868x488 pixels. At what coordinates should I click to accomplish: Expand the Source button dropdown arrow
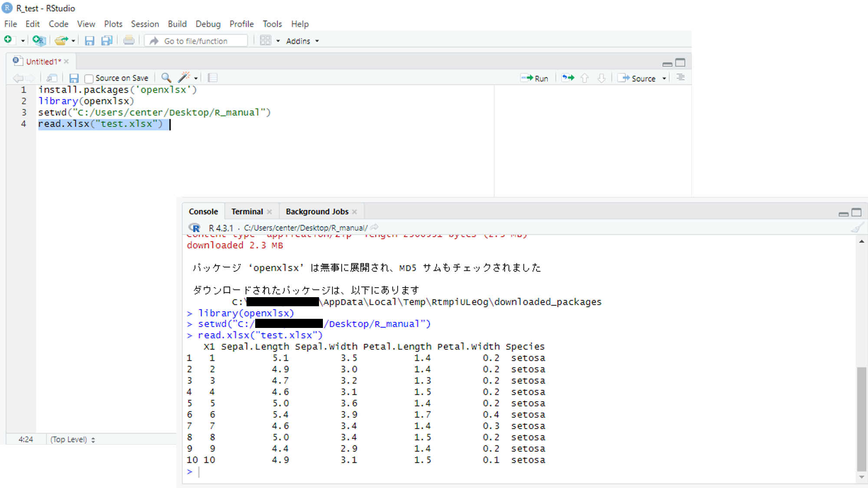click(664, 79)
